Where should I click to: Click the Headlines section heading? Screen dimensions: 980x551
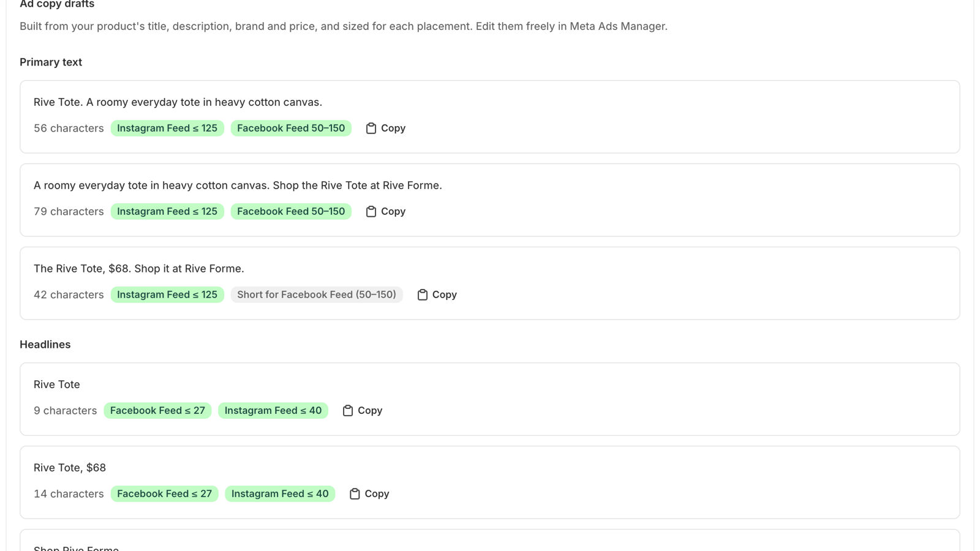point(45,344)
